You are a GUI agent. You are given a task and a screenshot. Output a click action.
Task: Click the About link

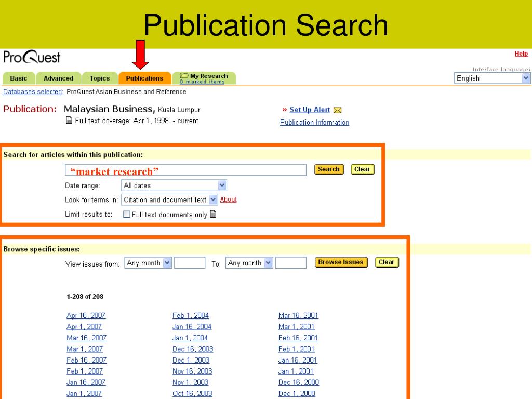[x=229, y=199]
